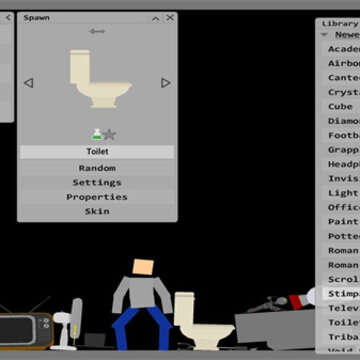Image resolution: width=360 pixels, height=360 pixels.
Task: Select the Library item starting with 'Cante'
Action: [341, 78]
